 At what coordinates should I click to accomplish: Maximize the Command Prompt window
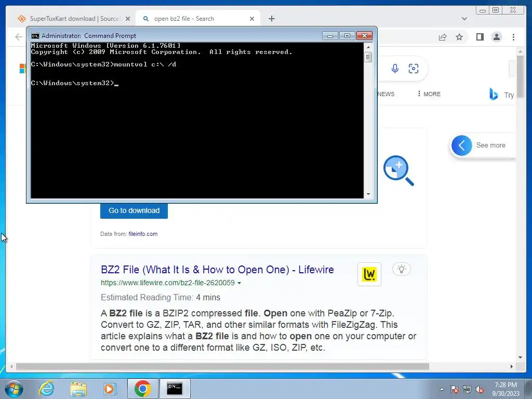(x=347, y=36)
